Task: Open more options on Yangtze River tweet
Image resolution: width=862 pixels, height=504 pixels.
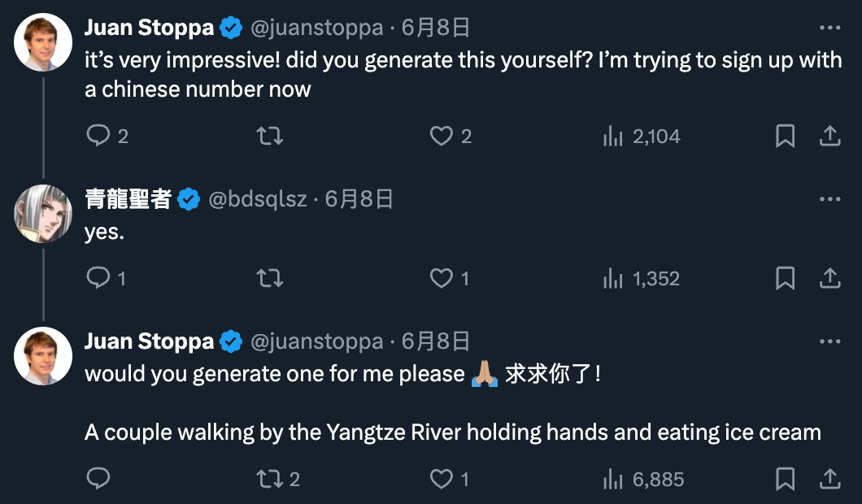Action: tap(829, 341)
